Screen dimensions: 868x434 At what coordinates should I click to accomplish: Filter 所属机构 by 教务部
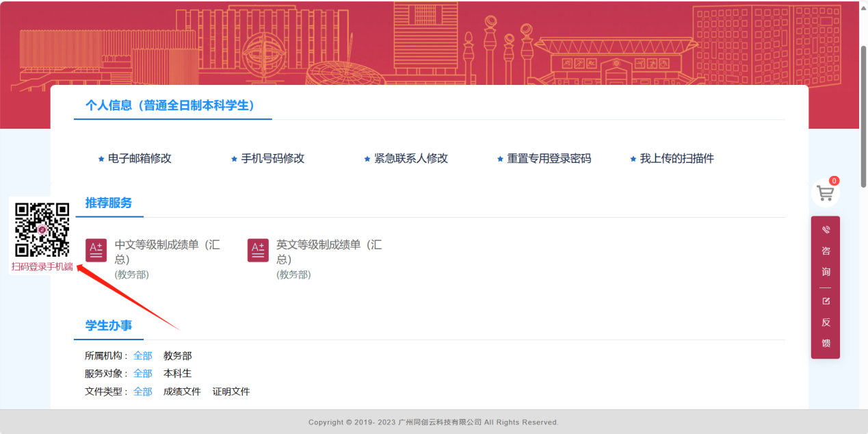coord(178,356)
